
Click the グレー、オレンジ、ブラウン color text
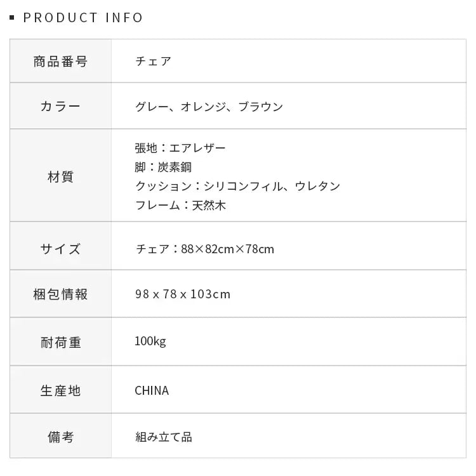(x=209, y=107)
